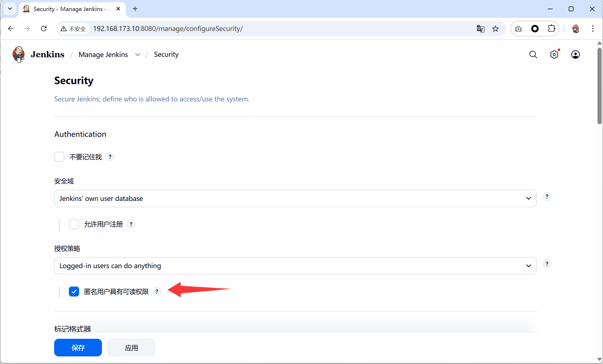Enable the 不要记住我 checkbox
603x364 pixels.
point(59,157)
